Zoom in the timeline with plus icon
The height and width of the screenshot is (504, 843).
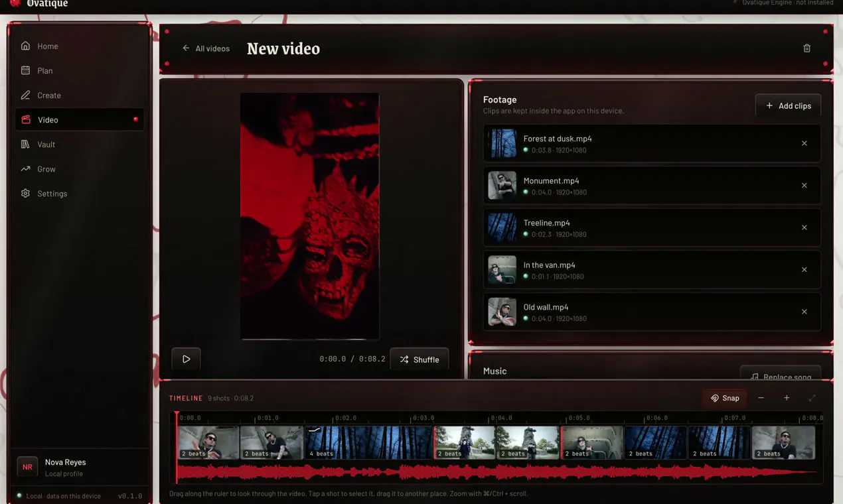click(787, 398)
